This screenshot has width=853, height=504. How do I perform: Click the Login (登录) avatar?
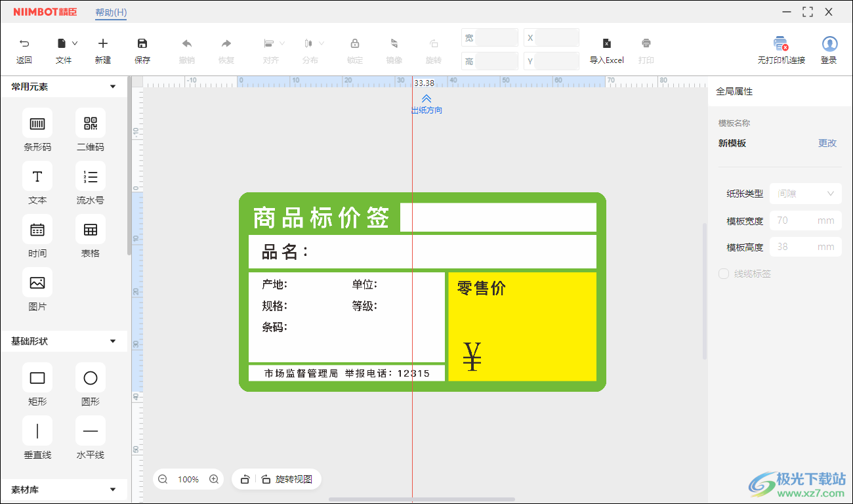coord(829,43)
